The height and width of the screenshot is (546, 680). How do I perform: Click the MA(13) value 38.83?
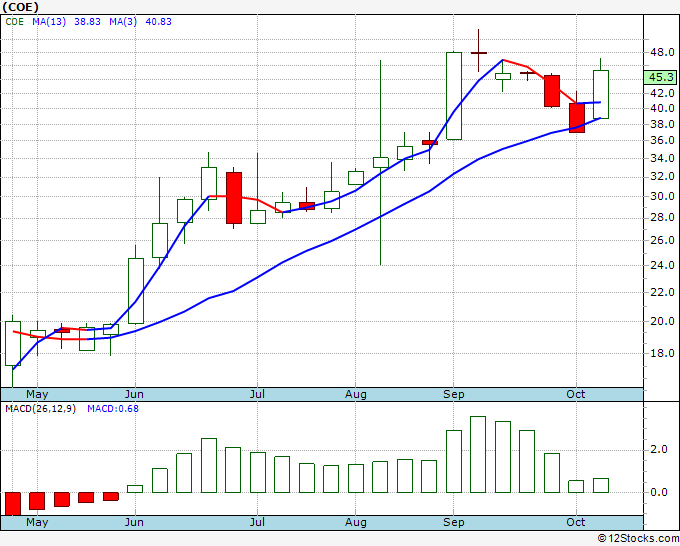(x=87, y=22)
